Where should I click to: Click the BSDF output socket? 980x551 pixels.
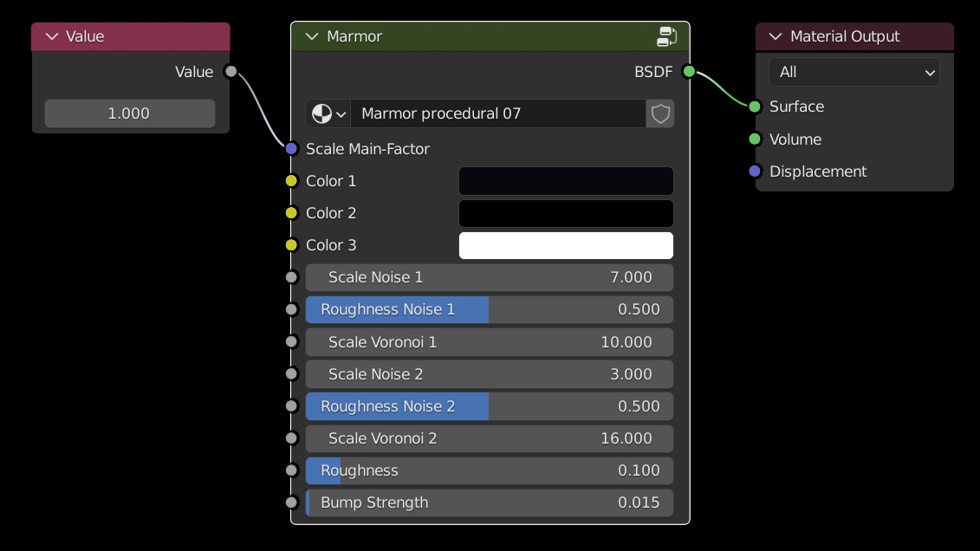tap(689, 71)
